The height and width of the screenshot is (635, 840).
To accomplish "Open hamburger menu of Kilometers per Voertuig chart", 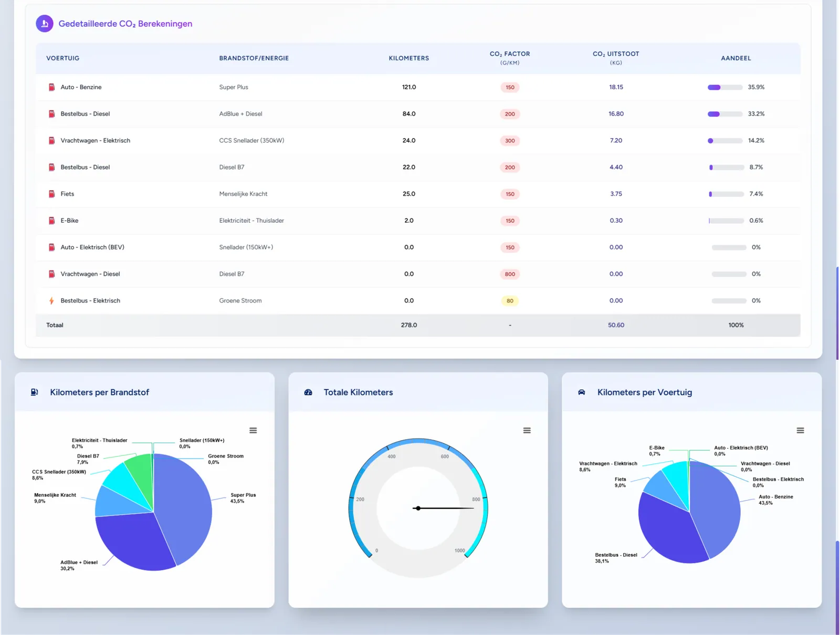I will click(800, 431).
